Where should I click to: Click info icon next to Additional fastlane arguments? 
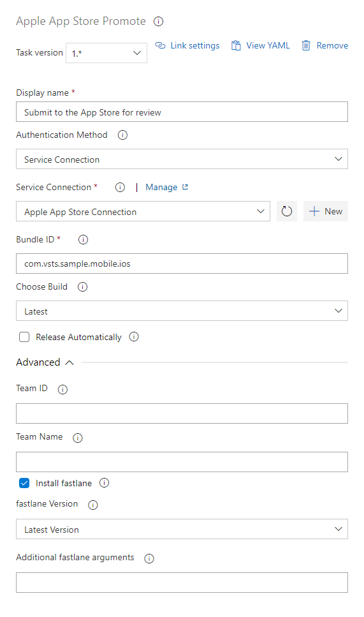pyautogui.click(x=149, y=558)
